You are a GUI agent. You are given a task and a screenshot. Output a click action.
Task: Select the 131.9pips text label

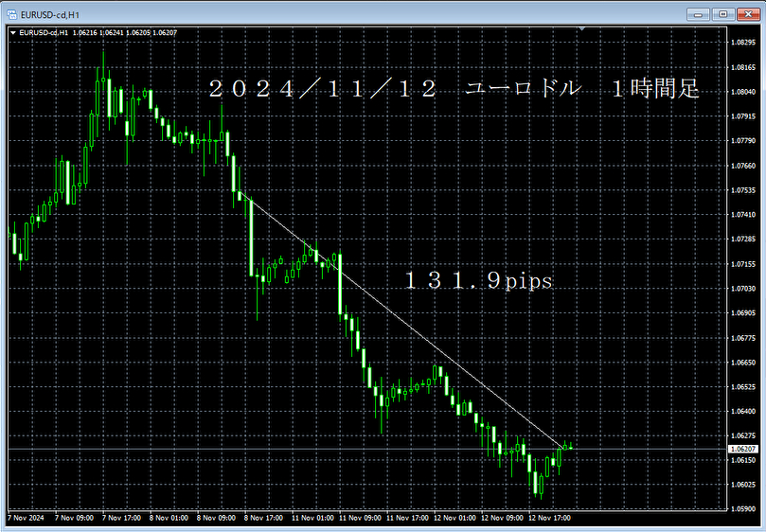[478, 280]
